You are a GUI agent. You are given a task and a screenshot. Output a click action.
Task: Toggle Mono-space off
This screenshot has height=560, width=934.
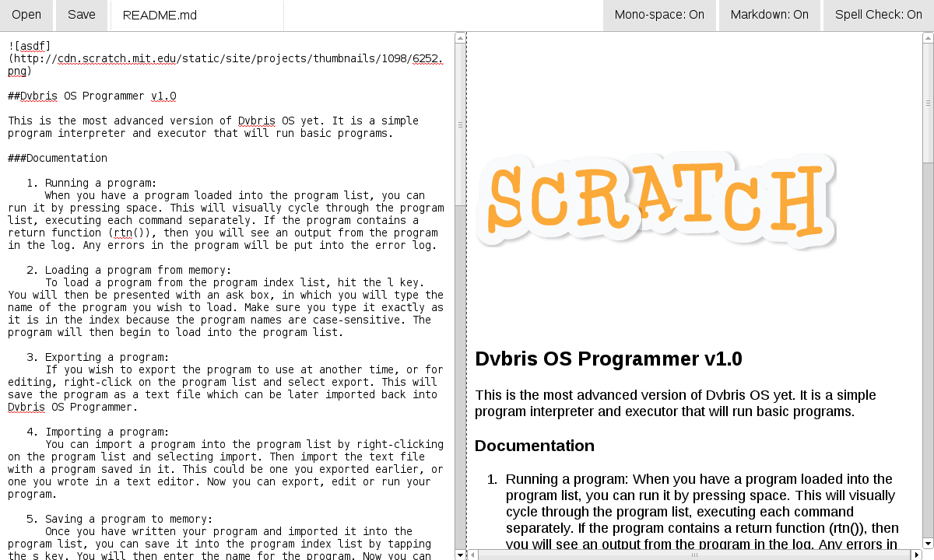[659, 15]
